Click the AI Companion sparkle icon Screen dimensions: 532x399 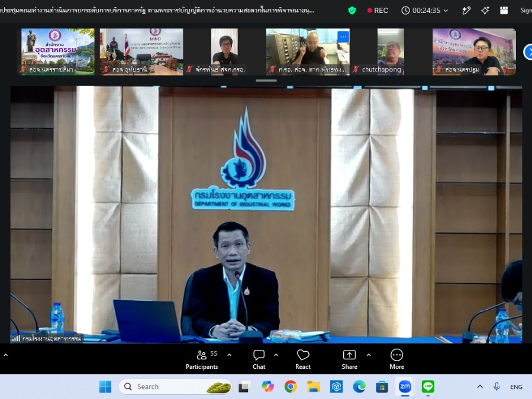coord(485,11)
